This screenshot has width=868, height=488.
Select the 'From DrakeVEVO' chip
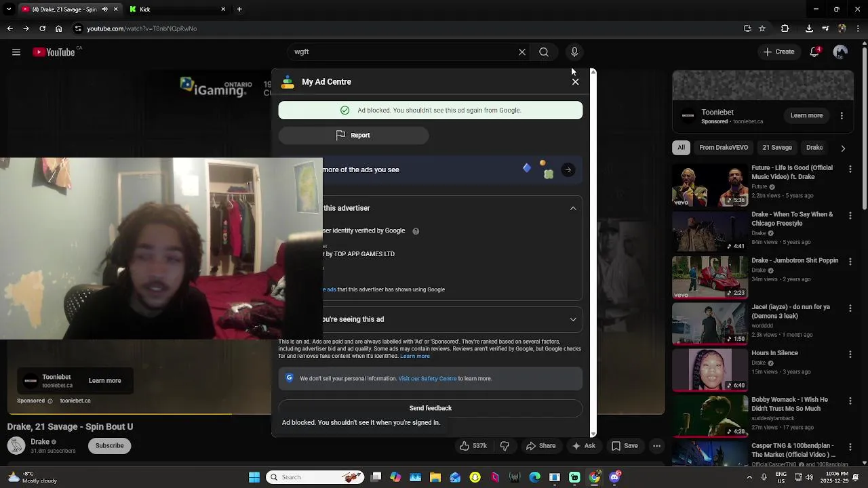click(724, 148)
